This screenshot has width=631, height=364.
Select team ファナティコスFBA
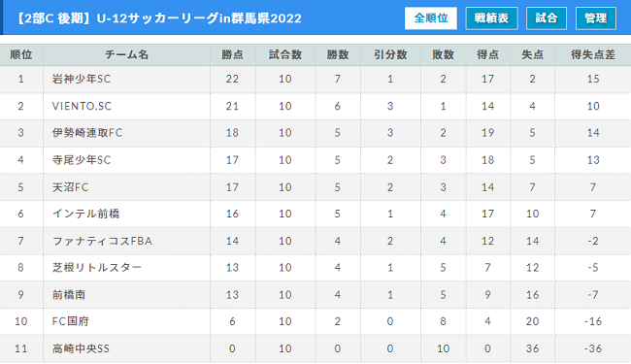[102, 241]
